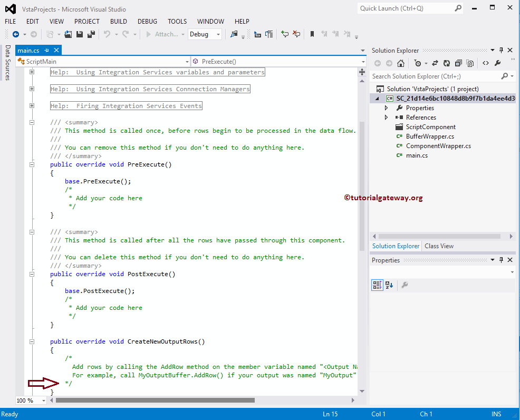
Task: Sort properties alphabetically in Properties panel
Action: [x=389, y=285]
